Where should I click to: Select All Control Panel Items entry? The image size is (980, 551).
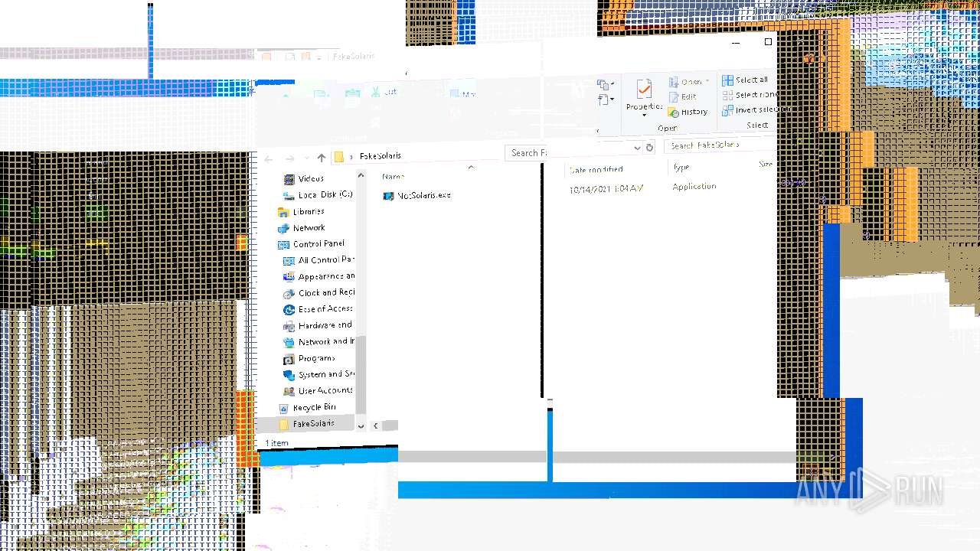[318, 259]
